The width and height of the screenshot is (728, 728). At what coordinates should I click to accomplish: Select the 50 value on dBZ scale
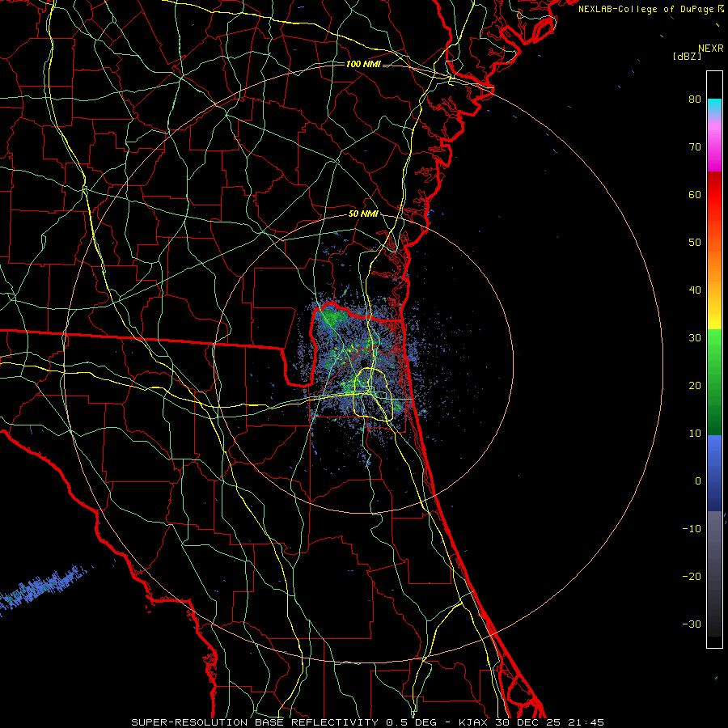pos(695,243)
